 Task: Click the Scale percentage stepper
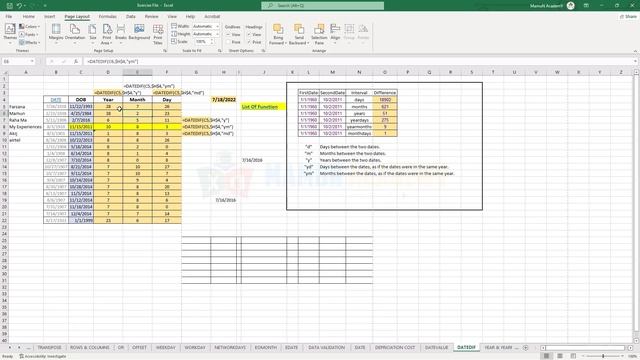212,42
